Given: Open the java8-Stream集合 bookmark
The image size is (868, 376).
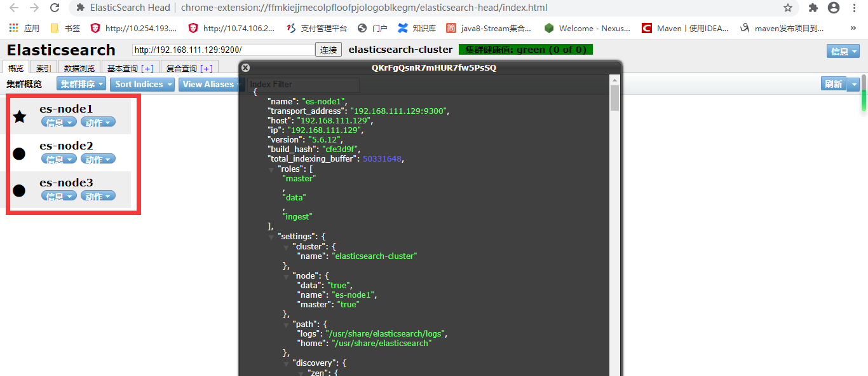Looking at the screenshot, I should (x=489, y=28).
